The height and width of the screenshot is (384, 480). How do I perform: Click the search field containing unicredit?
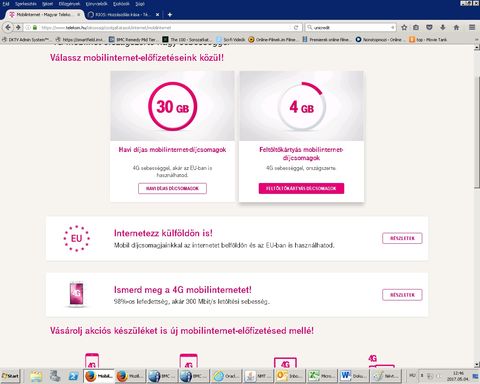coord(350,27)
